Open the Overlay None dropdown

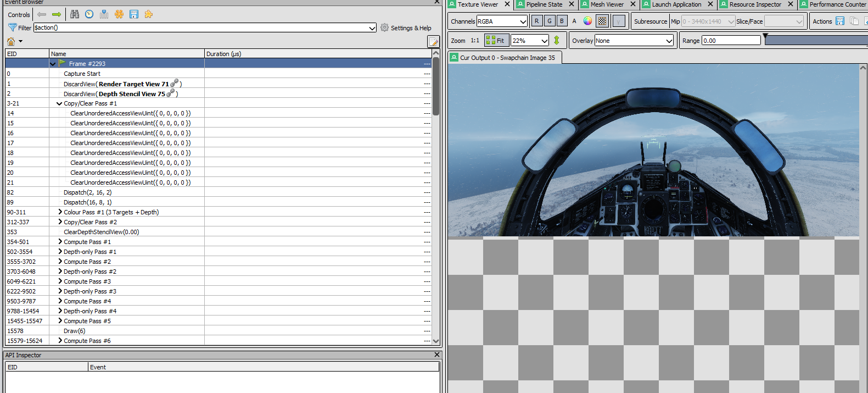(634, 40)
